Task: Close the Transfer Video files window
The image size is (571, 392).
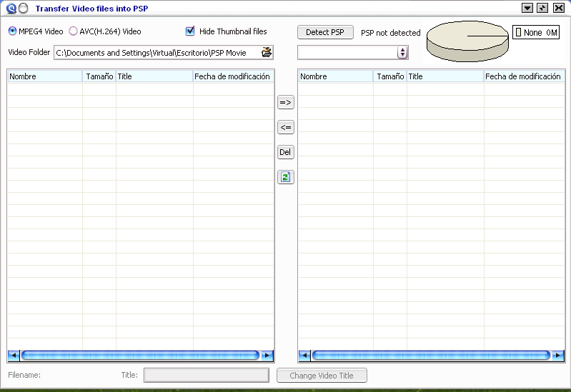Action: click(x=559, y=8)
